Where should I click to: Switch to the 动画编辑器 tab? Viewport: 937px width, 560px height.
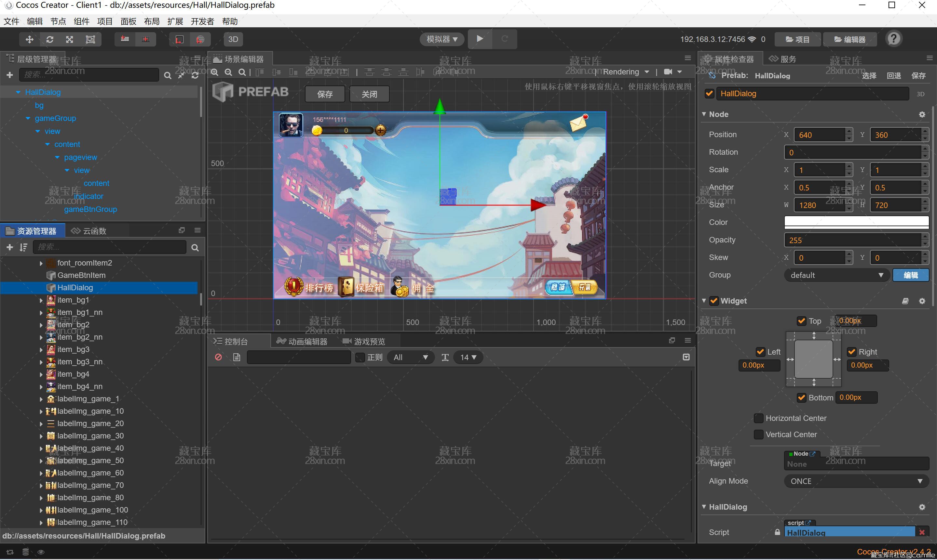point(302,342)
